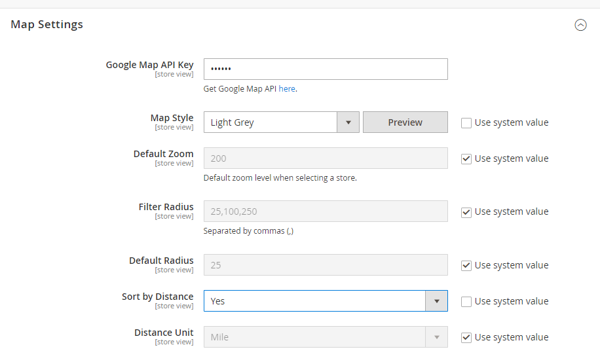Viewport: 600px width, 364px height.
Task: Click the Filter Radius input field
Action: tap(326, 211)
